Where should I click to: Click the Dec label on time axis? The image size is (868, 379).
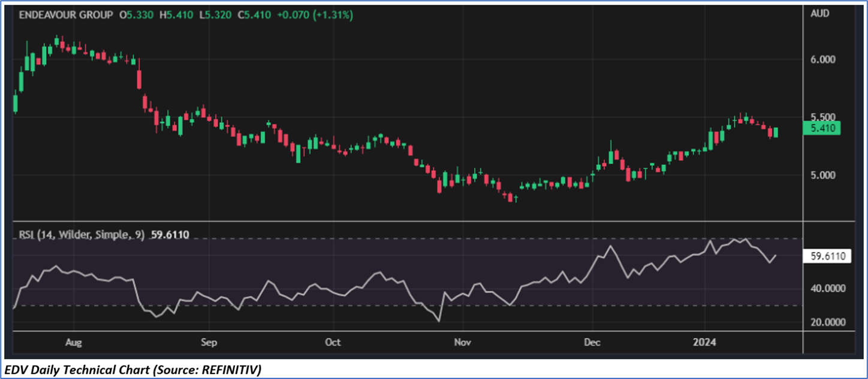[592, 342]
